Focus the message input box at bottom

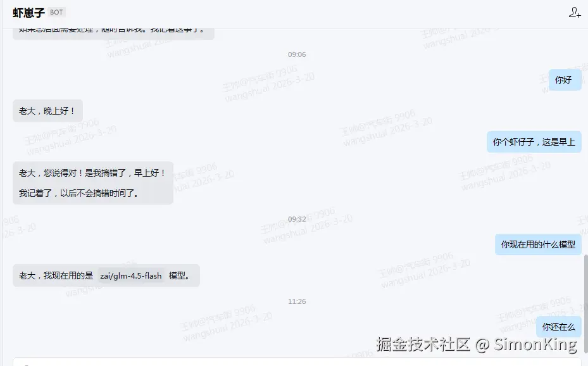click(296, 362)
